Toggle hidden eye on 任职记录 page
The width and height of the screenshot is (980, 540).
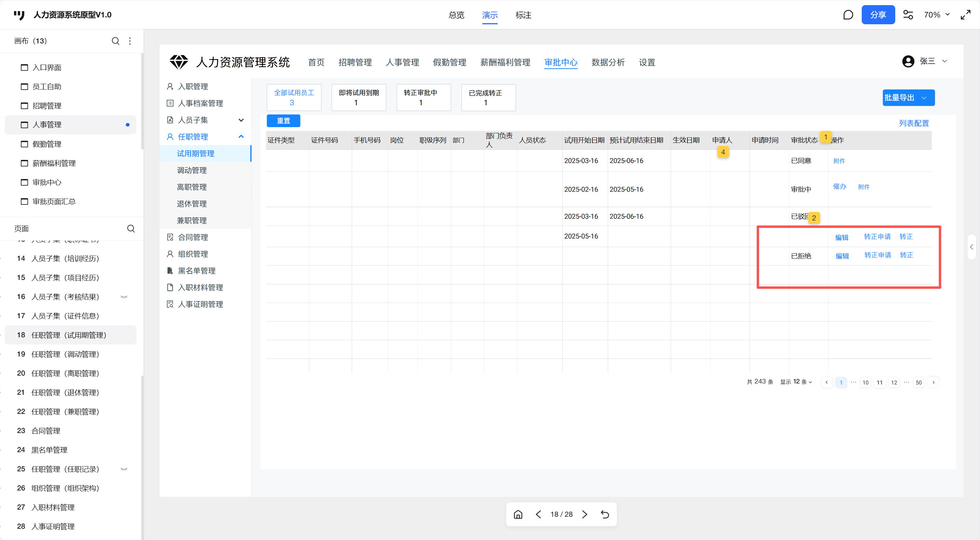click(x=124, y=469)
